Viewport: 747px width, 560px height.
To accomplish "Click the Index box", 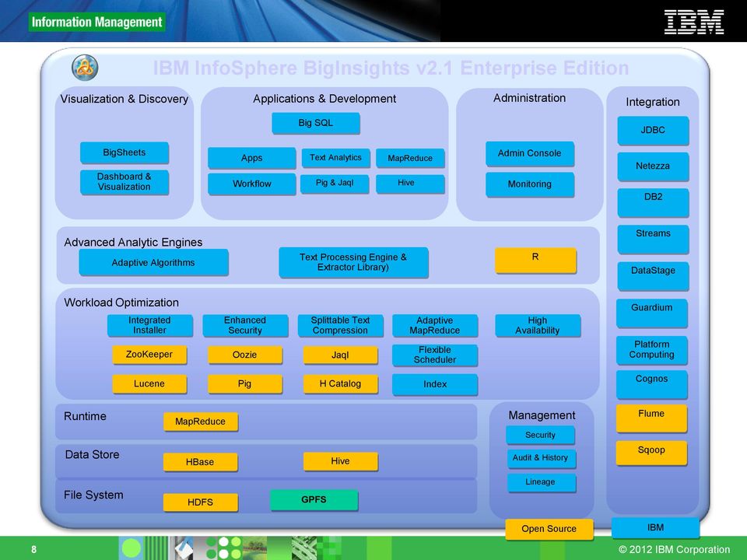I will click(x=434, y=384).
